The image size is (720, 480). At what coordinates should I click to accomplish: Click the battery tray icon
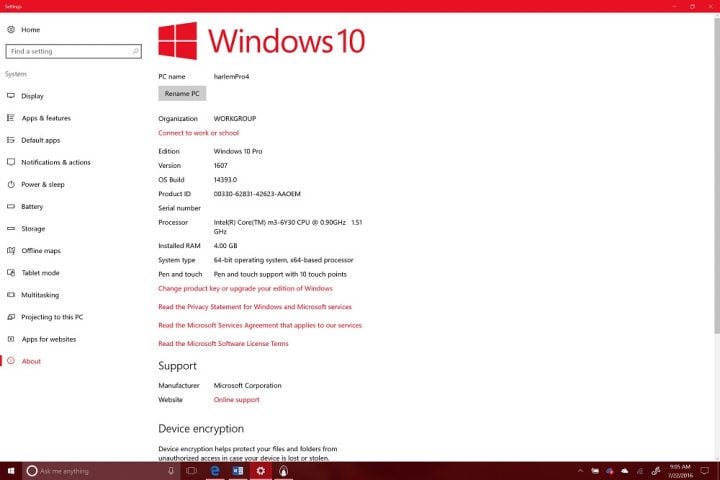click(595, 471)
